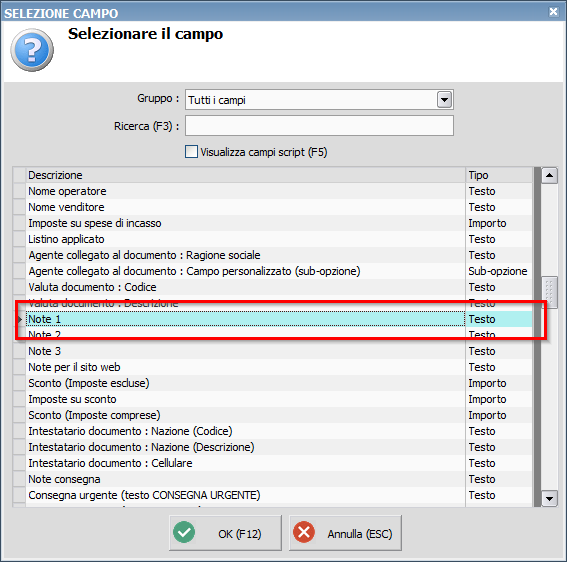Select the Note per il sito web row
This screenshot has width=567, height=562.
click(x=273, y=367)
